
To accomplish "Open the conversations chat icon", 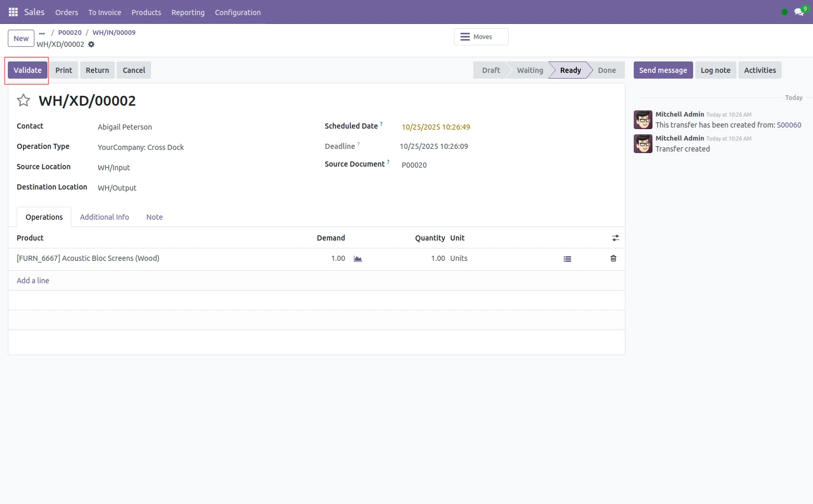I will coord(798,12).
